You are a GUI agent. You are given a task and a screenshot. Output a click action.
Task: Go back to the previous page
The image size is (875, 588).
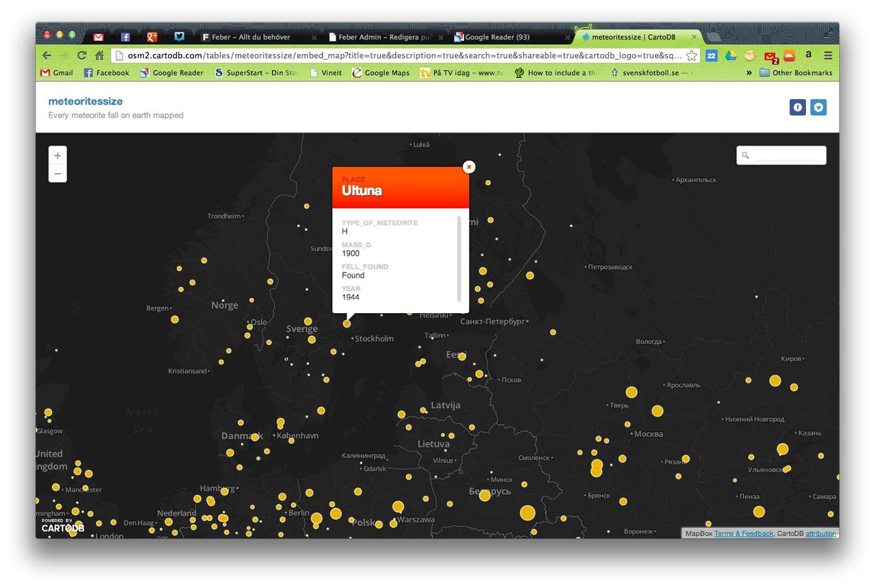(46, 55)
